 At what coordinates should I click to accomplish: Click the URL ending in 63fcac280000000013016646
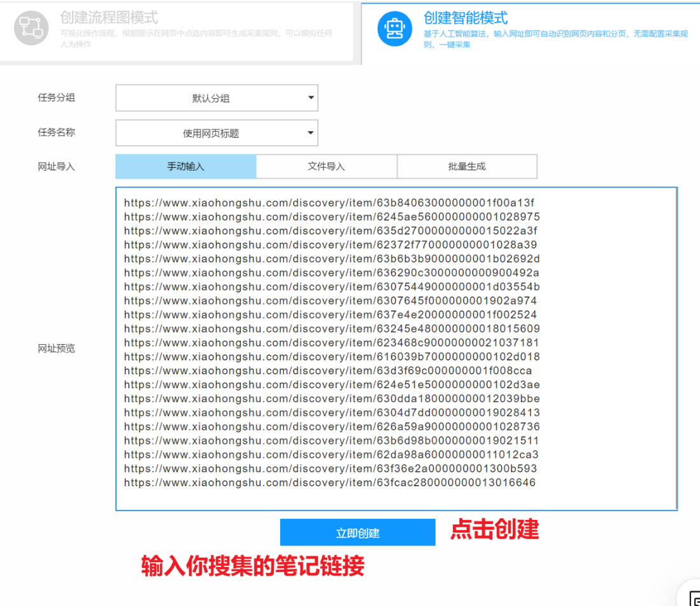click(x=329, y=483)
